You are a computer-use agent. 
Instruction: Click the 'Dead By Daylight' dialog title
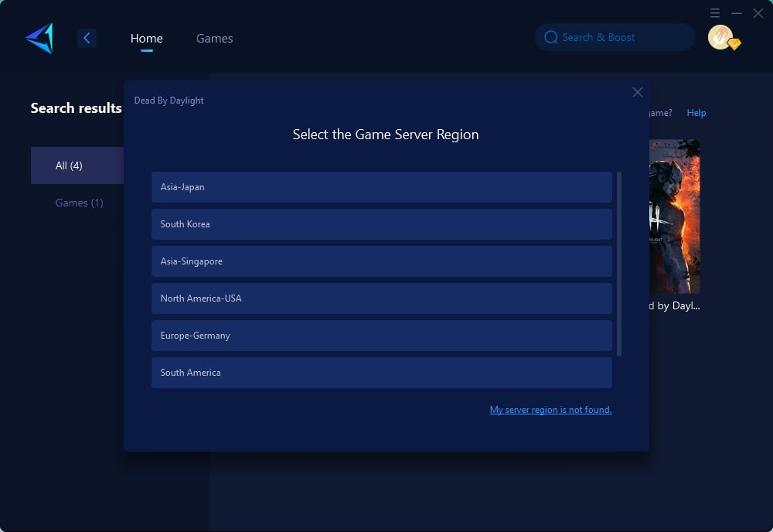(x=169, y=101)
